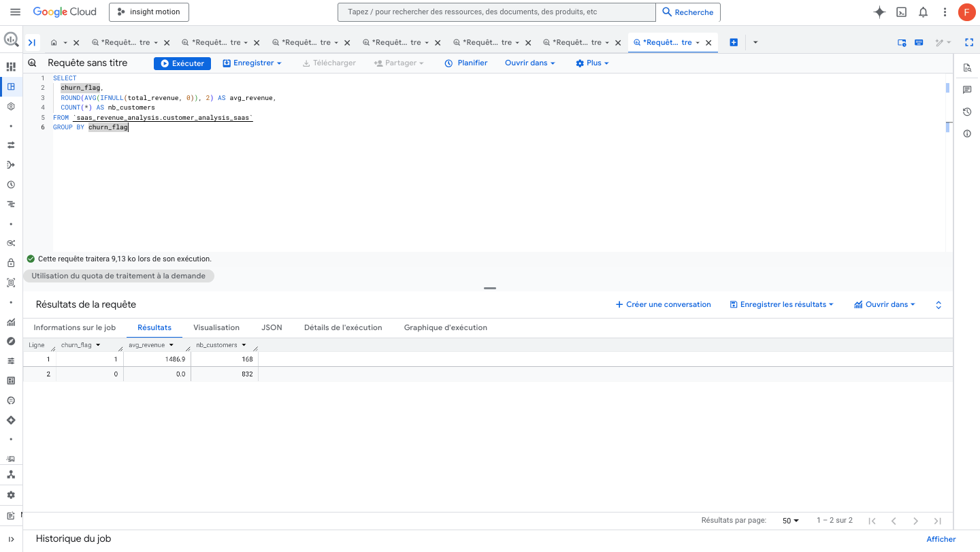Open the keyboard shortcuts icon

point(918,42)
